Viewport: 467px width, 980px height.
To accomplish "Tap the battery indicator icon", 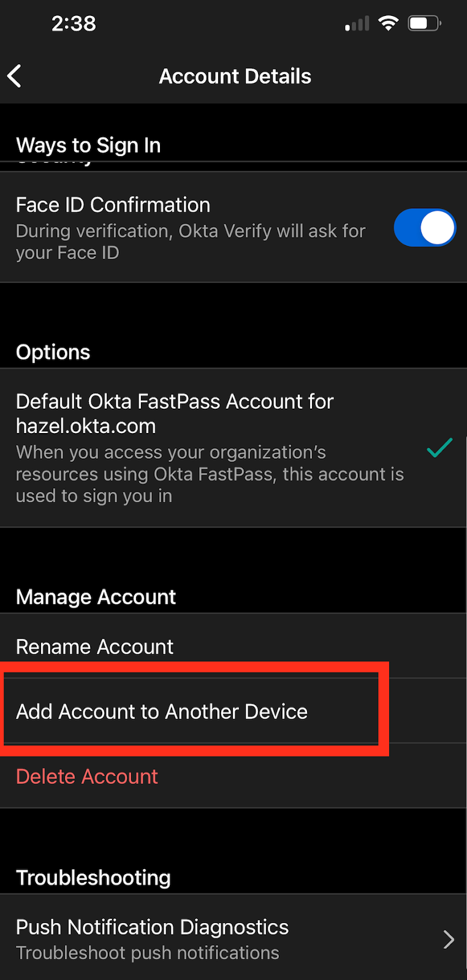I will coord(425,23).
